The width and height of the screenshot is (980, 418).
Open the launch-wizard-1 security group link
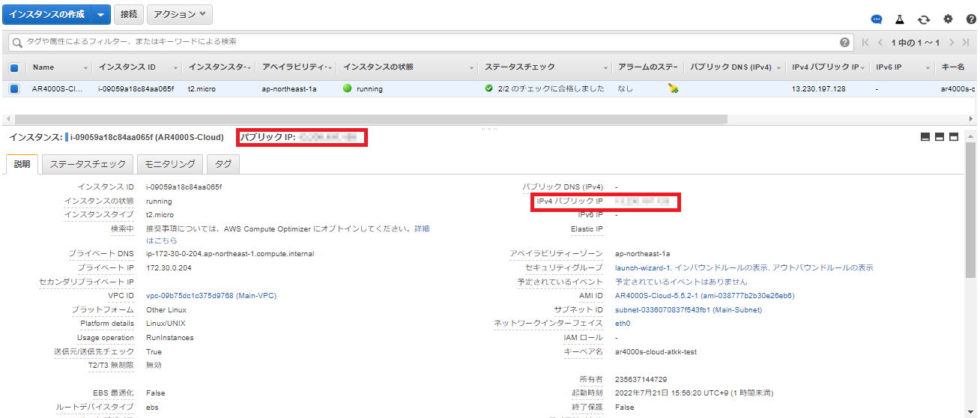click(642, 267)
